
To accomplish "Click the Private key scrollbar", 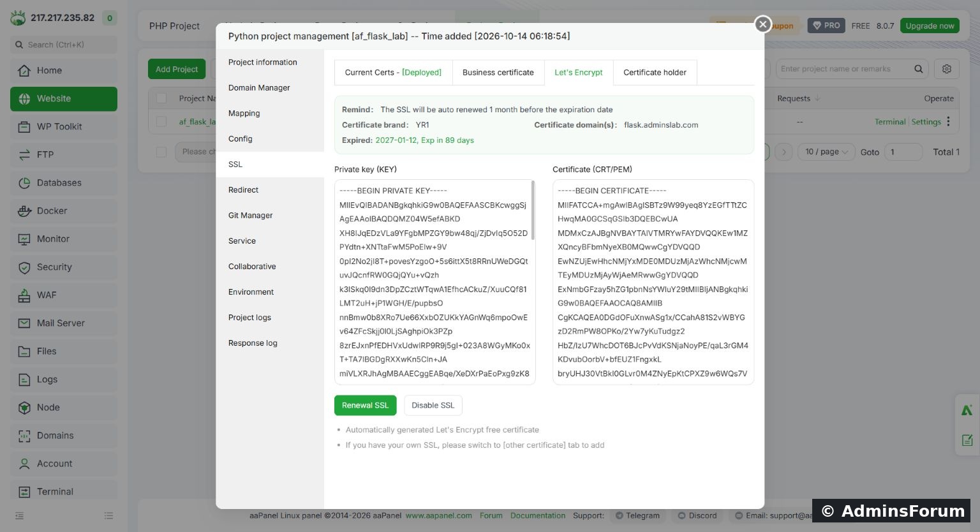I will point(533,211).
